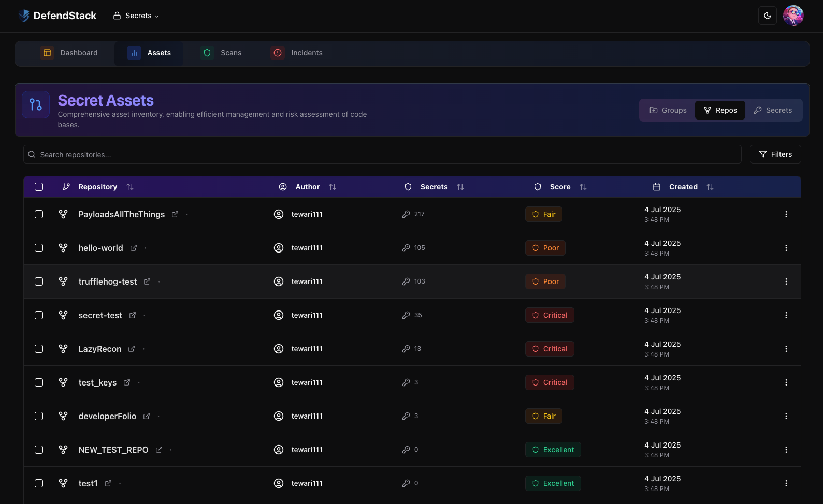Open developerFolio external link icon
Viewport: 823px width, 504px height.
click(147, 416)
